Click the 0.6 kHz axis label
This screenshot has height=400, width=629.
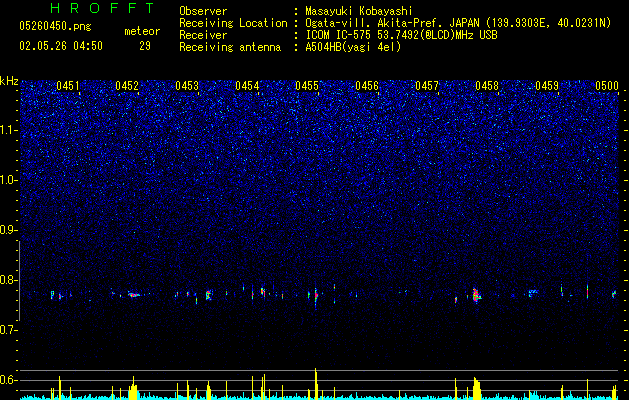pos(8,380)
